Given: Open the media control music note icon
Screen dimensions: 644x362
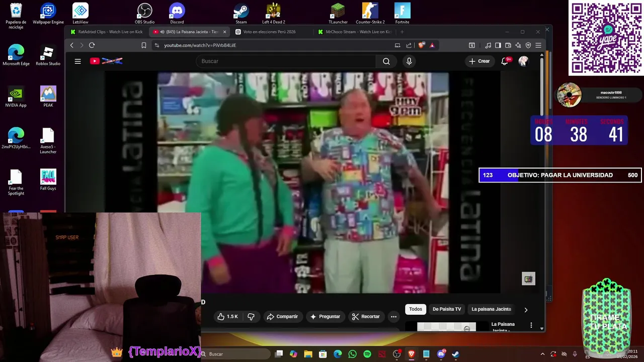Looking at the screenshot, I should click(x=488, y=45).
